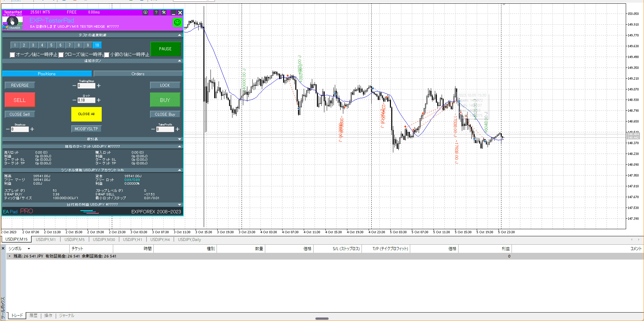Switch to the Orders tab
This screenshot has height=321, width=644.
(138, 74)
